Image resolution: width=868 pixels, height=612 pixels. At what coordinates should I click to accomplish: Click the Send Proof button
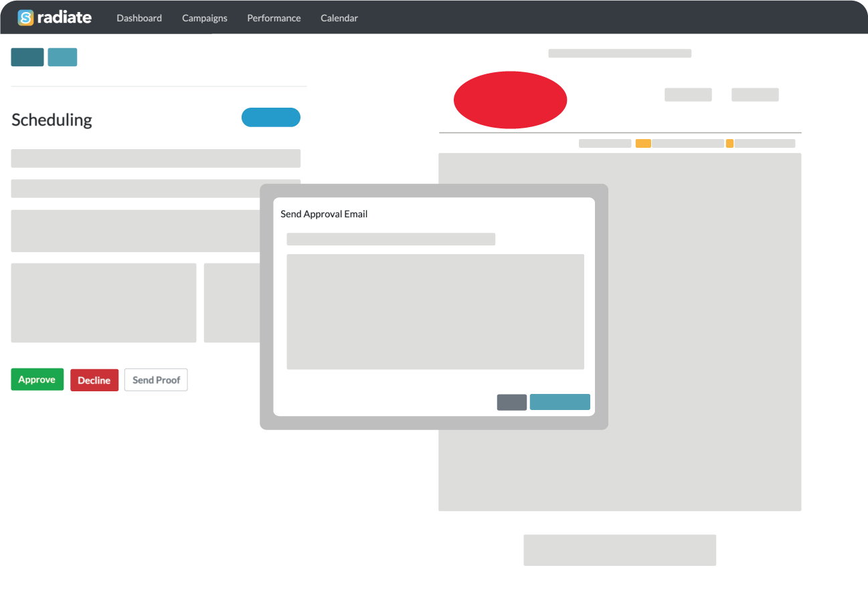point(156,380)
